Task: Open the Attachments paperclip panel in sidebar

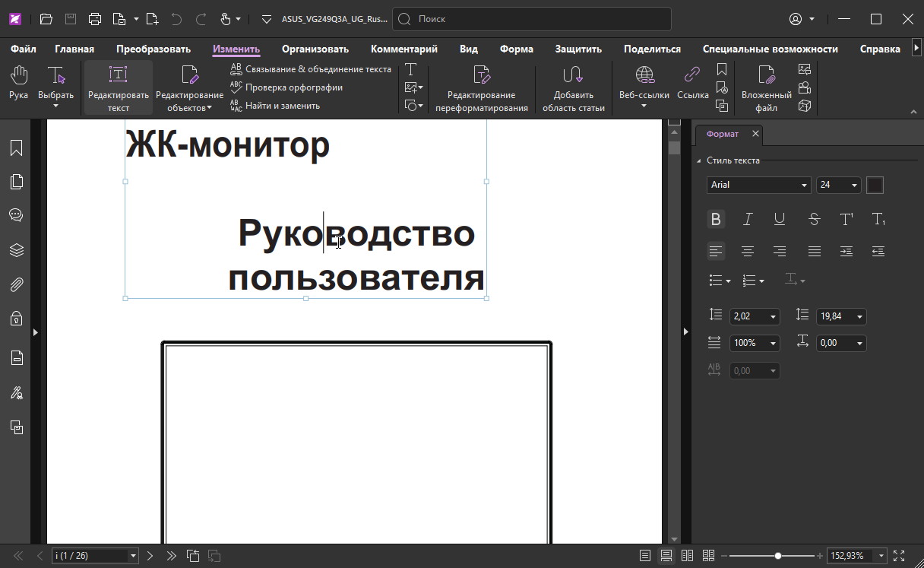Action: (16, 284)
